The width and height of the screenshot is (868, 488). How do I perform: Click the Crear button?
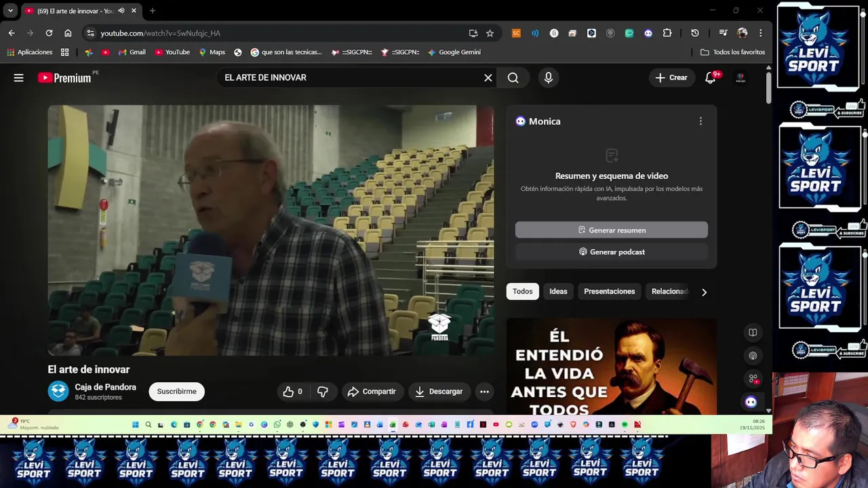[671, 77]
